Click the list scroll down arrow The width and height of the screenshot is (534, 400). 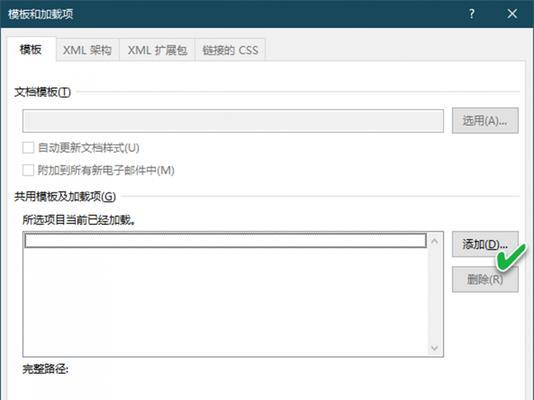434,348
